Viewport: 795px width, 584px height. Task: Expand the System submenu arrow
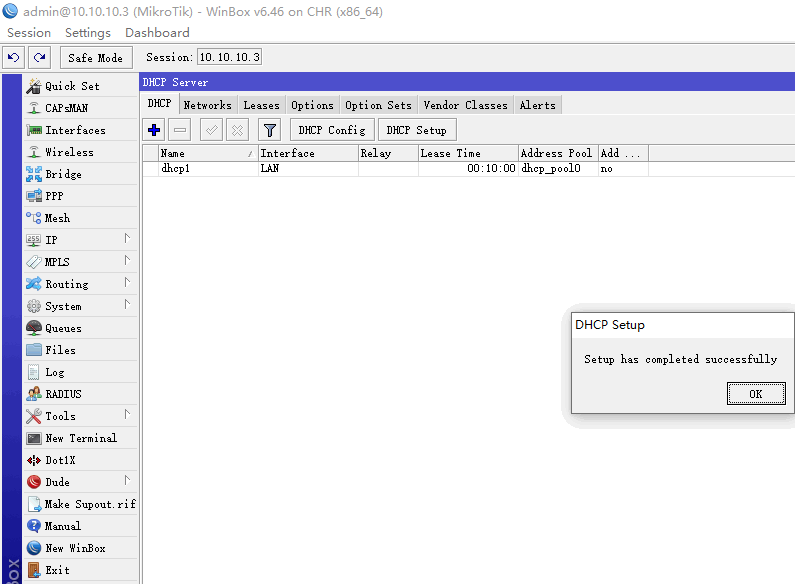pos(127,304)
